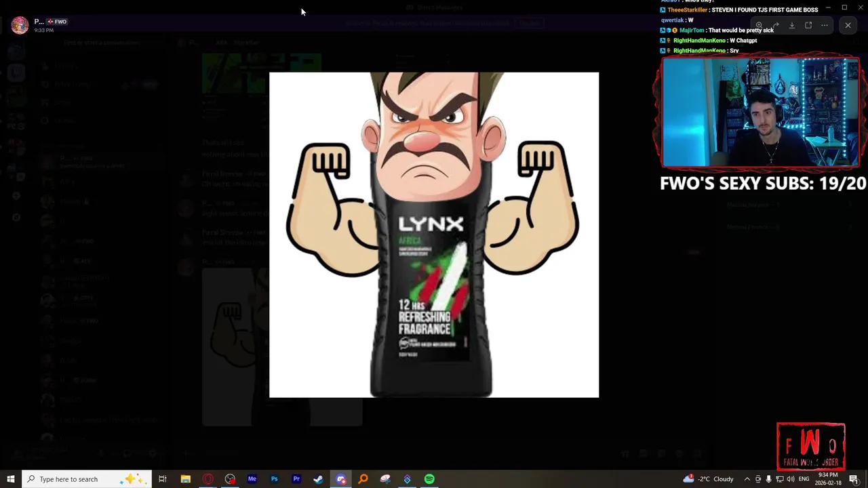Close the image preview with the X
Image resolution: width=868 pixels, height=488 pixels.
coord(848,25)
